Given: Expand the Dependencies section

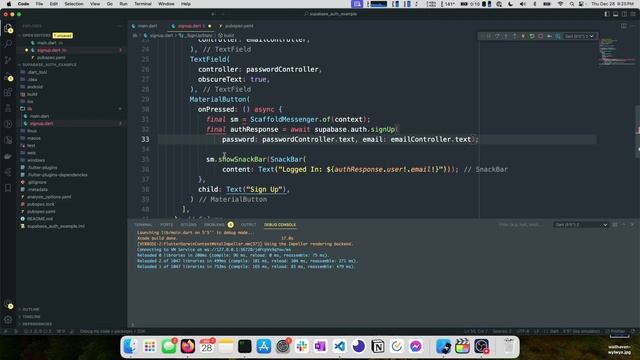Looking at the screenshot, I should coord(36,324).
